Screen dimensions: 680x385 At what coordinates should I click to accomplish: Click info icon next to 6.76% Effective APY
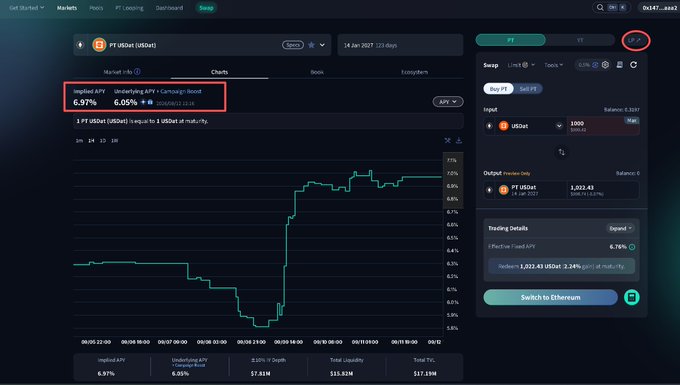632,247
